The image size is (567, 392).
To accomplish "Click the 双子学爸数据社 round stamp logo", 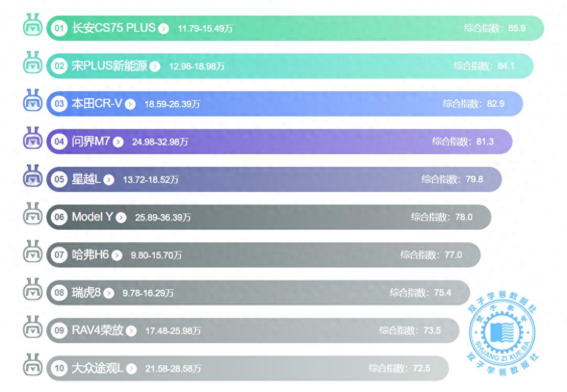I will (502, 332).
